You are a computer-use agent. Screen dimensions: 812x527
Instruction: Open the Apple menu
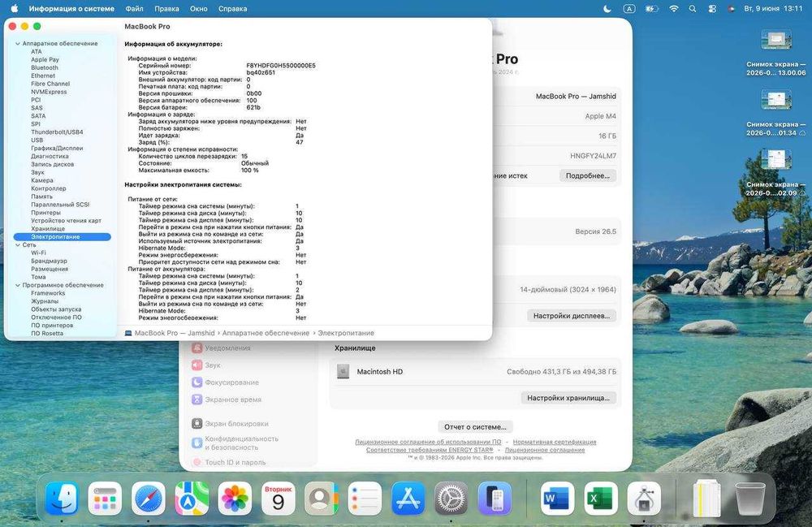click(x=15, y=8)
